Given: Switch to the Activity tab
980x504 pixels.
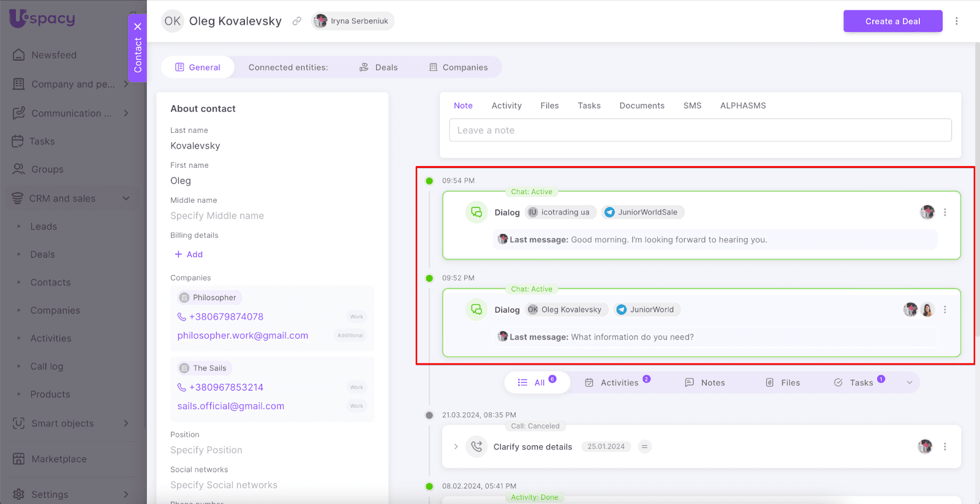Looking at the screenshot, I should pyautogui.click(x=506, y=106).
